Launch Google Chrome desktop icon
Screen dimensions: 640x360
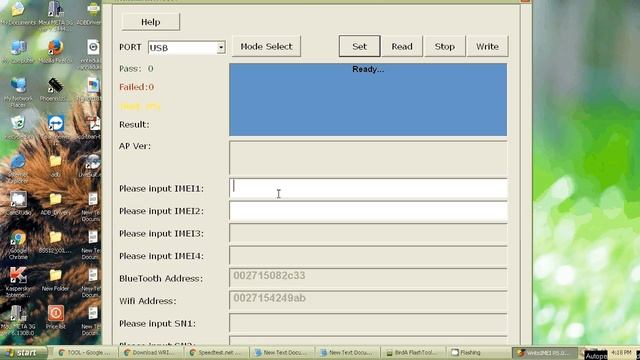(x=18, y=244)
